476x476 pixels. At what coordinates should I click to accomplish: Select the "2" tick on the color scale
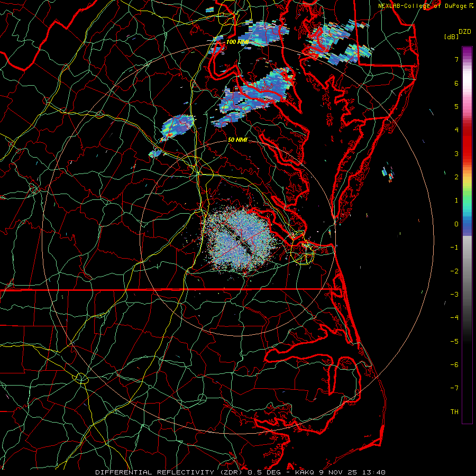(x=456, y=177)
